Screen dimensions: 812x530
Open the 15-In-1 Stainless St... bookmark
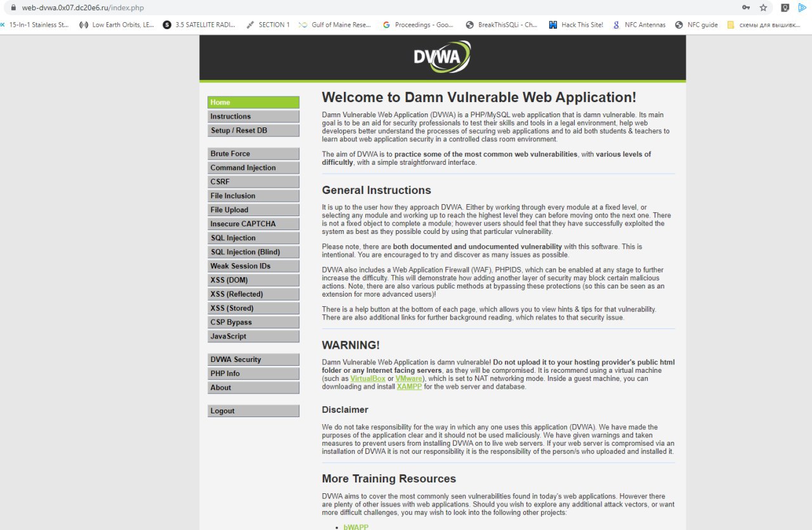[x=35, y=25]
